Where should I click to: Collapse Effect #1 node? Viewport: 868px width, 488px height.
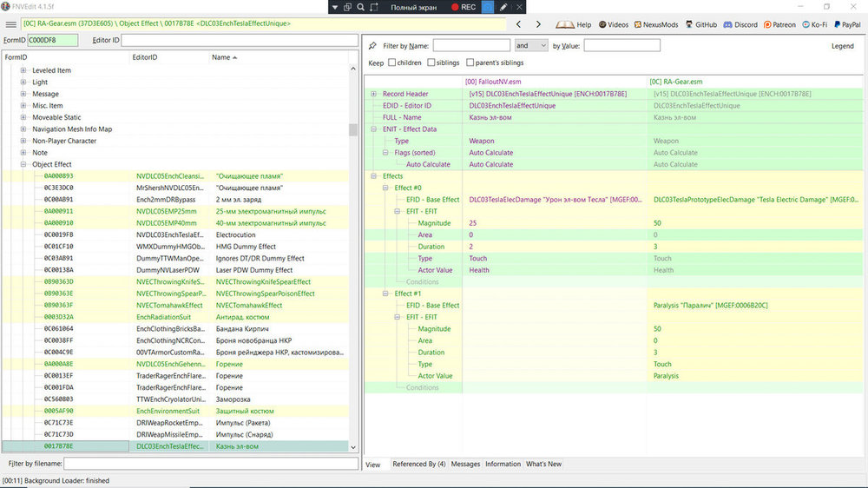[385, 293]
